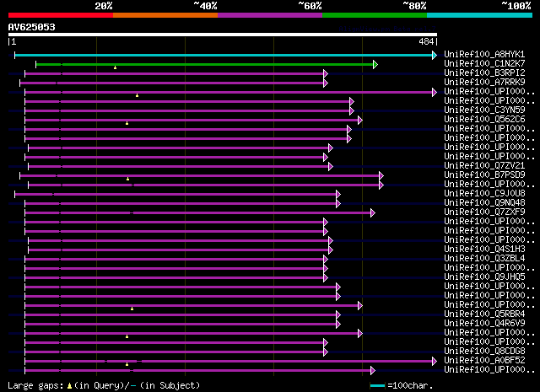Click the purple alignment bar for A0BF52
The width and height of the screenshot is (540, 392).
click(229, 361)
